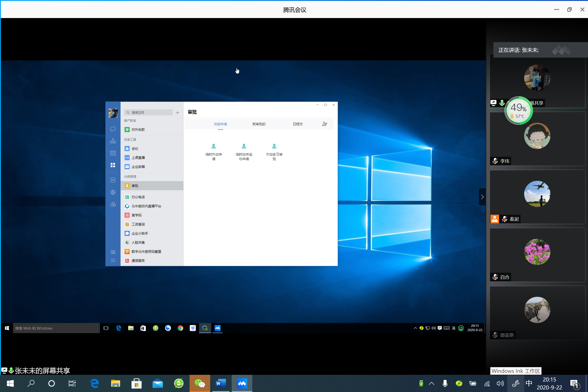Open Windows Ink workspace pen icon
Viewport: 588px width, 392px height.
[x=516, y=383]
